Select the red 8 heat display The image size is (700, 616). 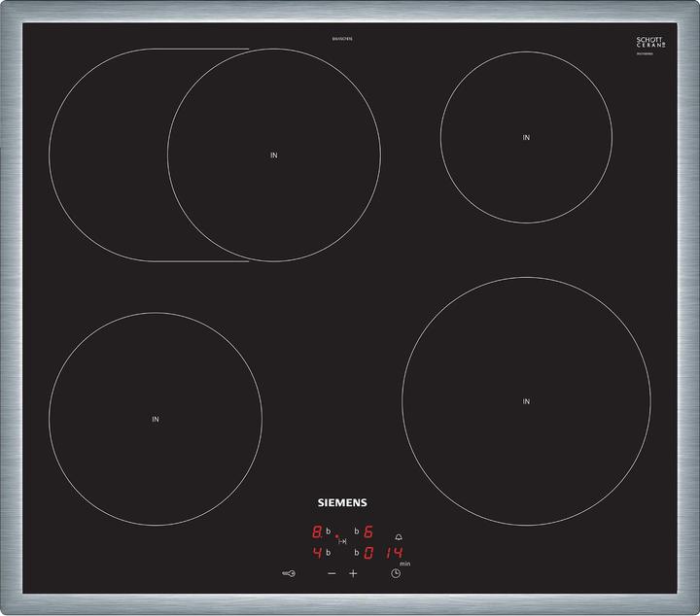point(317,531)
